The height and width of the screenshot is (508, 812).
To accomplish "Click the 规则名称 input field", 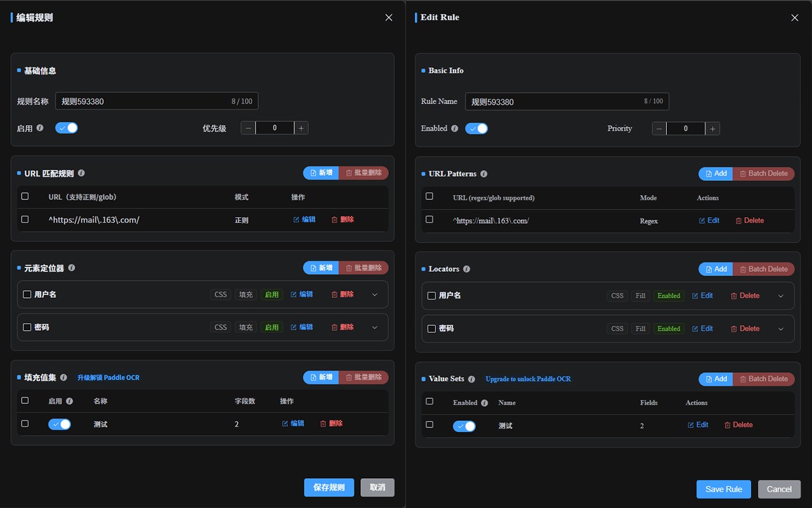I will click(x=157, y=101).
